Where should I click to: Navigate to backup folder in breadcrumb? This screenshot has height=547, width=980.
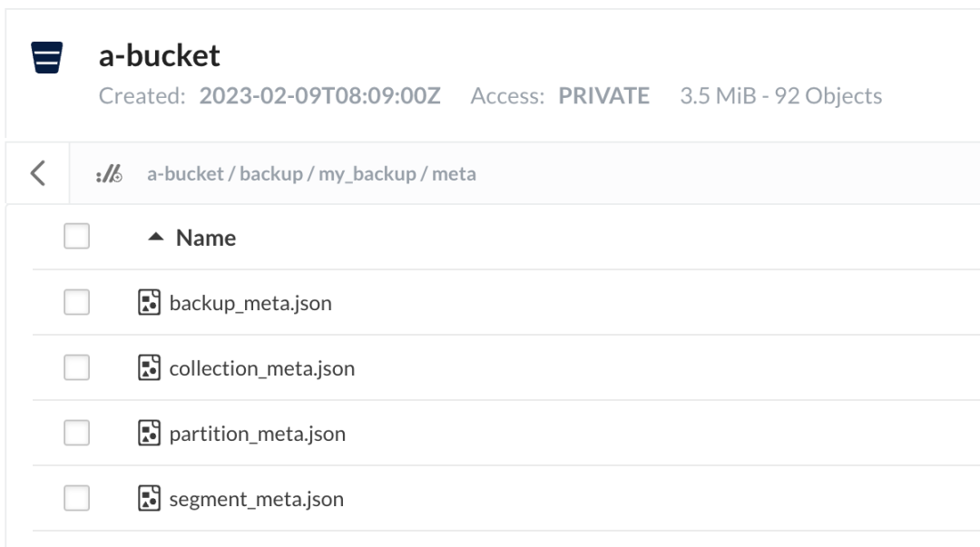(271, 174)
